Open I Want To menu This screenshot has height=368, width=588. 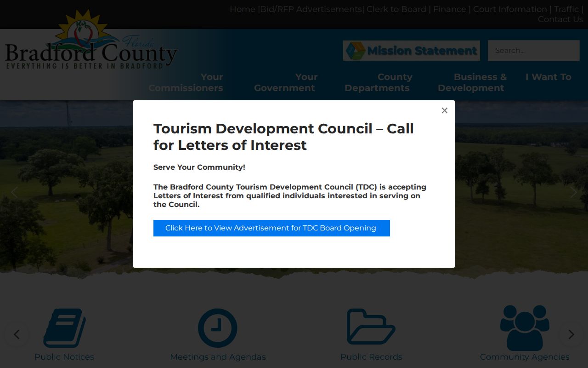point(548,77)
